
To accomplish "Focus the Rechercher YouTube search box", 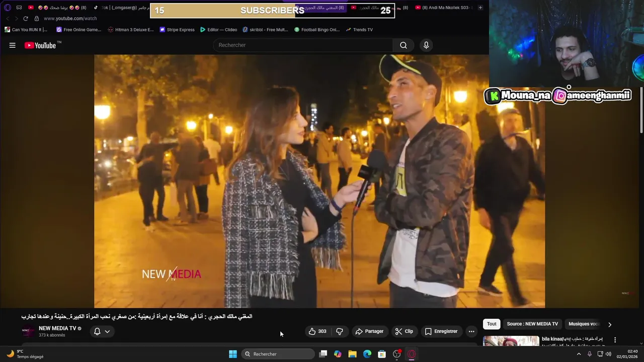I will click(303, 45).
